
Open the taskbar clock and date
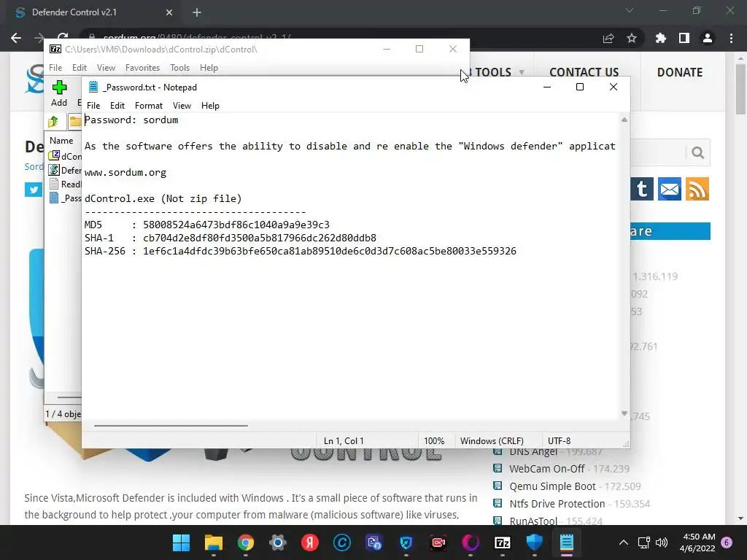pyautogui.click(x=697, y=542)
